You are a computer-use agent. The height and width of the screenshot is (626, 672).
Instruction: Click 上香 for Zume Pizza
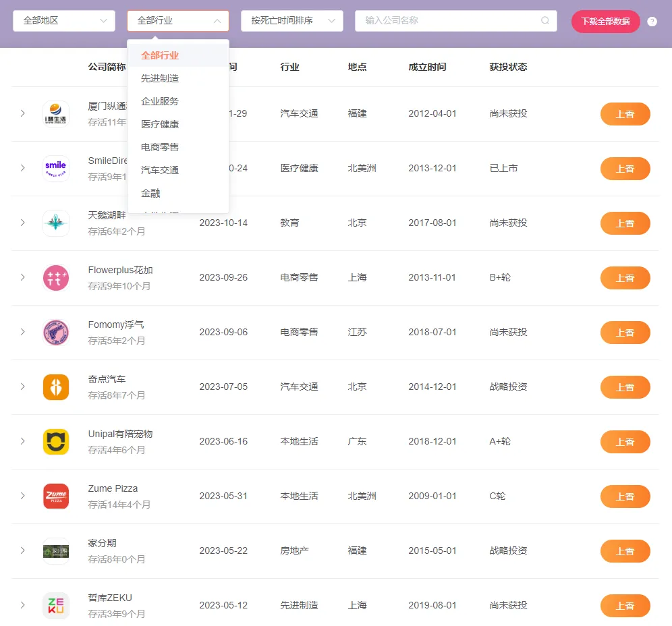tap(625, 496)
